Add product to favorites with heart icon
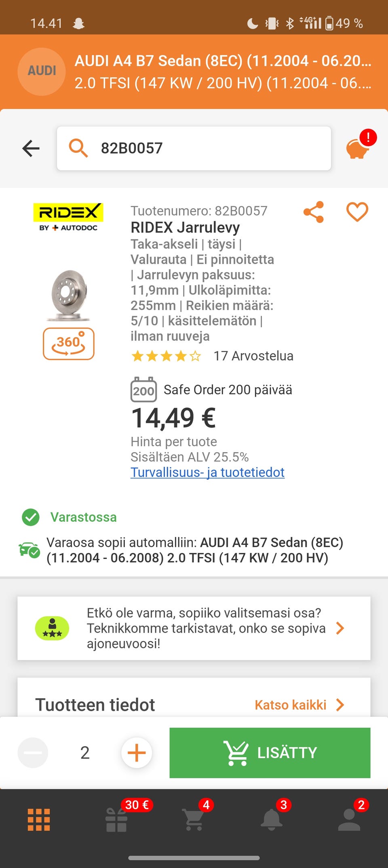388x868 pixels. click(357, 212)
